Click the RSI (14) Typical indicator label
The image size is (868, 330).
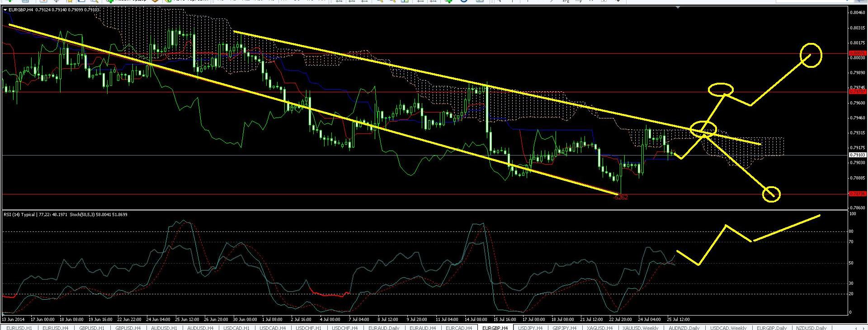(19, 215)
